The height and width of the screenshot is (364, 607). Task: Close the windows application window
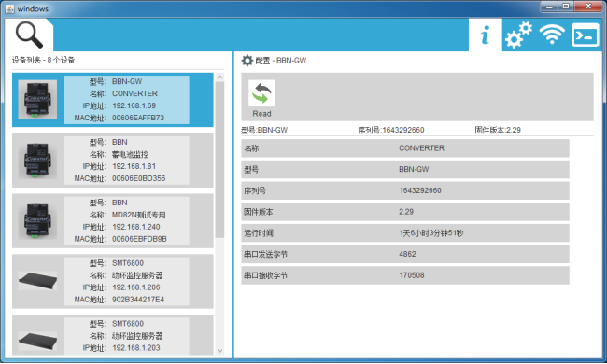click(588, 7)
